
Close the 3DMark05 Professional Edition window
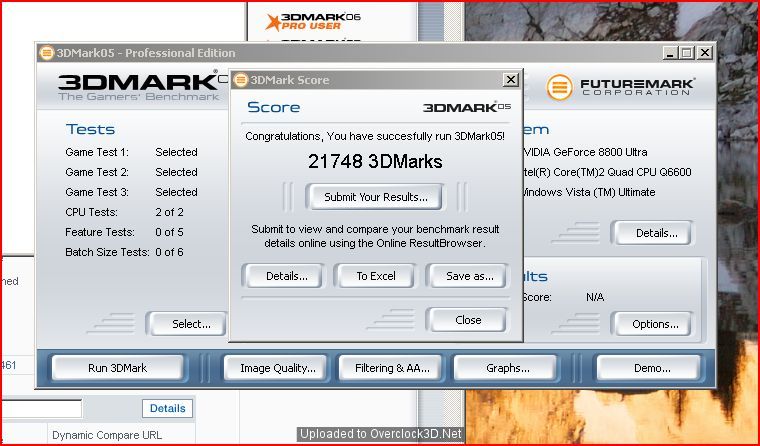[705, 52]
